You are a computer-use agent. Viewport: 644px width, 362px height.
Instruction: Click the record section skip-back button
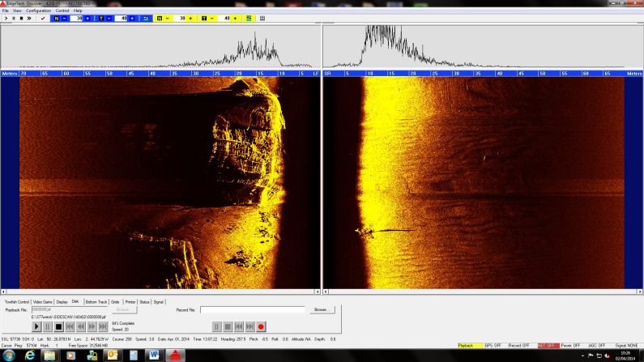[x=239, y=326]
